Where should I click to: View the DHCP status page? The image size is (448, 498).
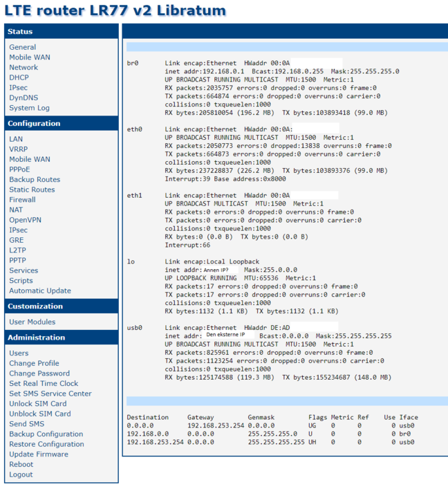[x=19, y=77]
